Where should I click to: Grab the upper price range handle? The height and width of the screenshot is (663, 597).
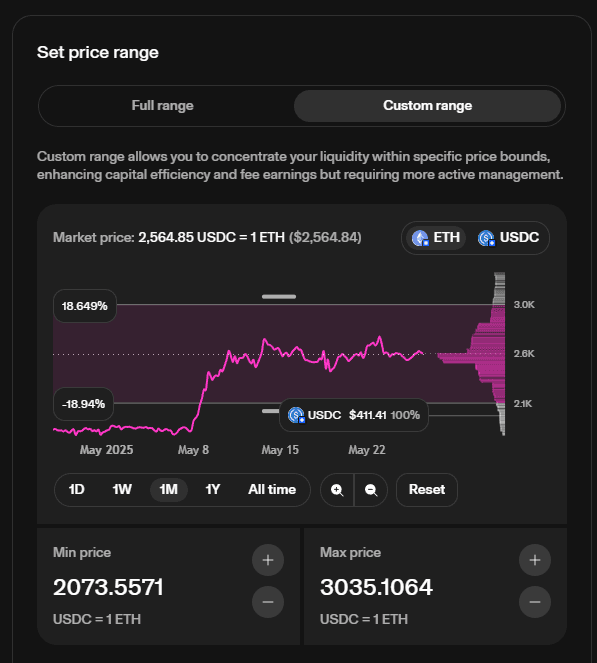(x=279, y=297)
